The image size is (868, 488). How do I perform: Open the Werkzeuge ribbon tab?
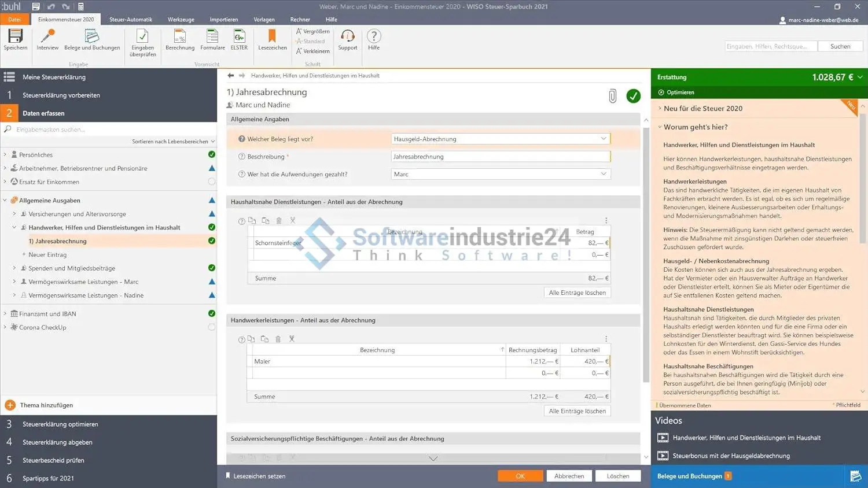(x=181, y=20)
